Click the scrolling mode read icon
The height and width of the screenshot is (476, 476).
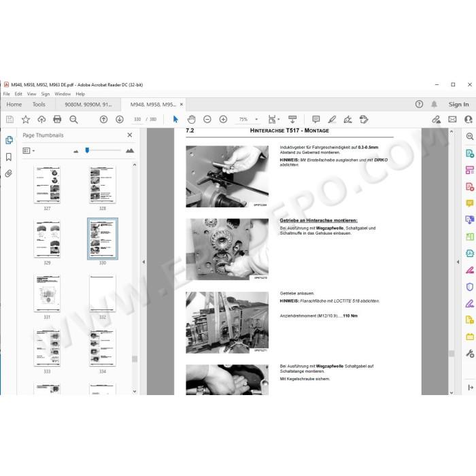click(x=292, y=119)
